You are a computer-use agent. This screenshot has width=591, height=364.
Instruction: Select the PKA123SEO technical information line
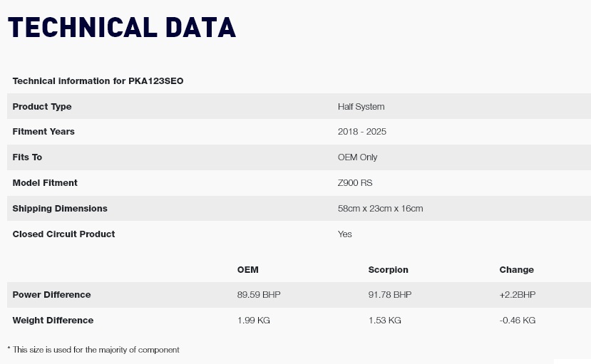(x=98, y=81)
